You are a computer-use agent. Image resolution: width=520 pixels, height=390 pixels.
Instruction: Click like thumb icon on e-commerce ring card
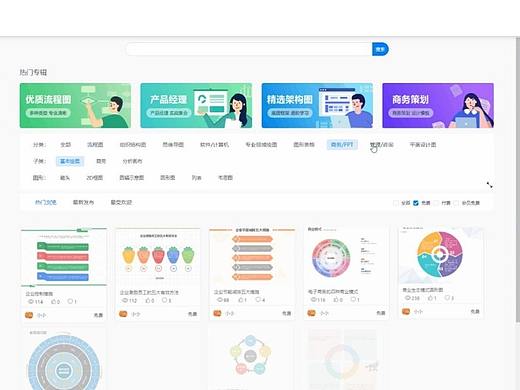[x=336, y=300]
